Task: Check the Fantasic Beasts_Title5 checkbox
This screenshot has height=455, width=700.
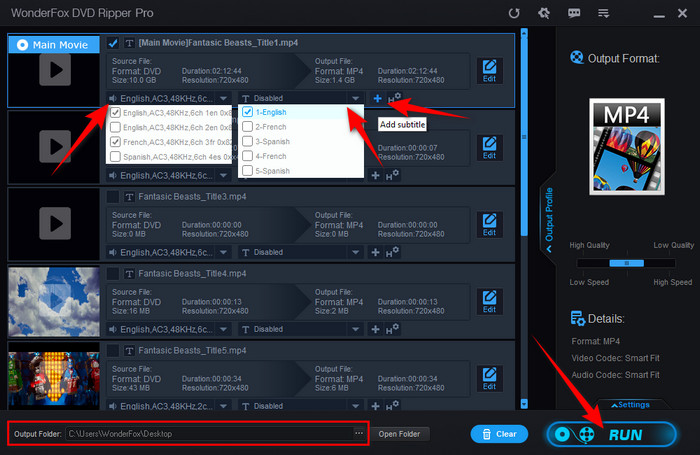Action: tap(113, 350)
